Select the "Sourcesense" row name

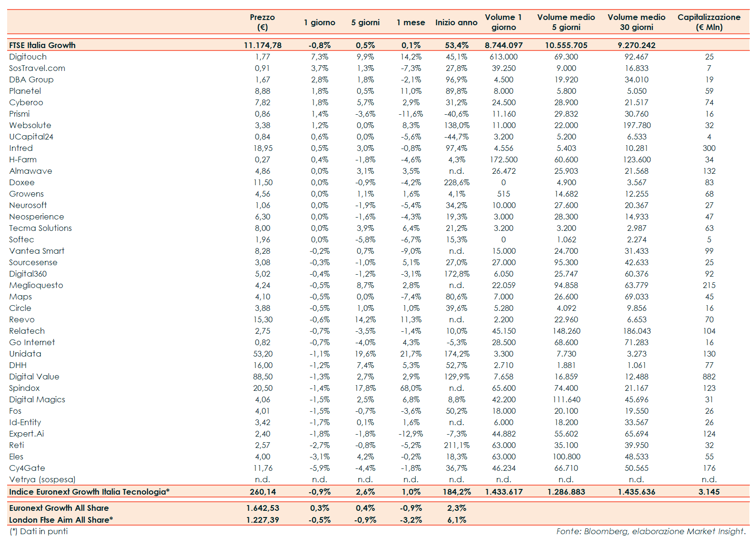(33, 262)
